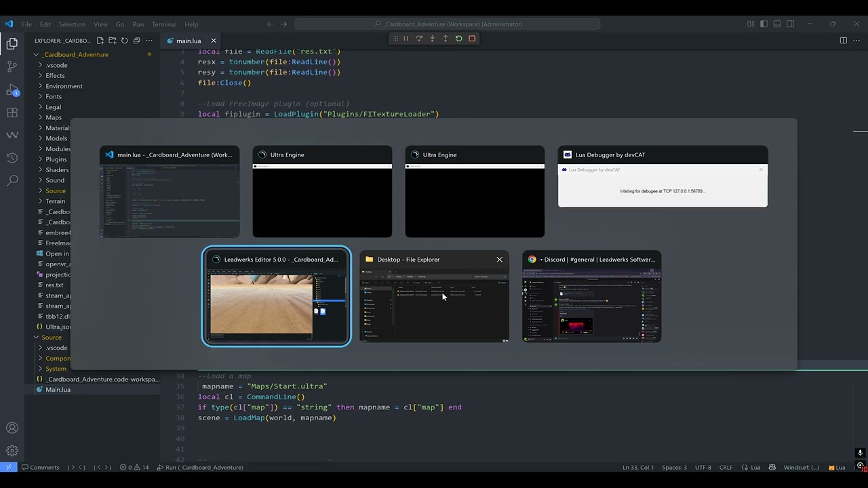Stop the debug session
The image size is (868, 488).
[472, 39]
